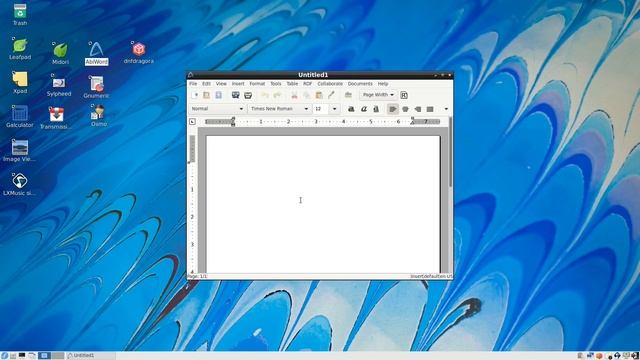Select the Image Viewer desktop icon

[20, 150]
